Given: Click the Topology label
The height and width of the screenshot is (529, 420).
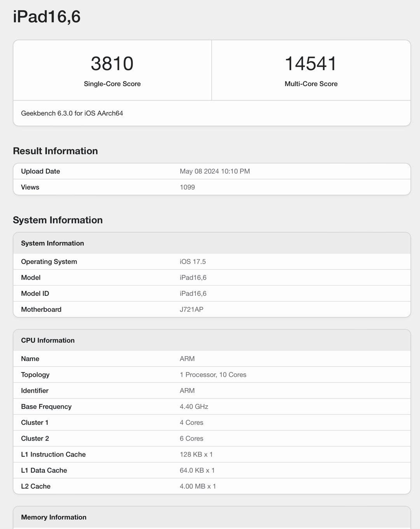Looking at the screenshot, I should click(35, 375).
